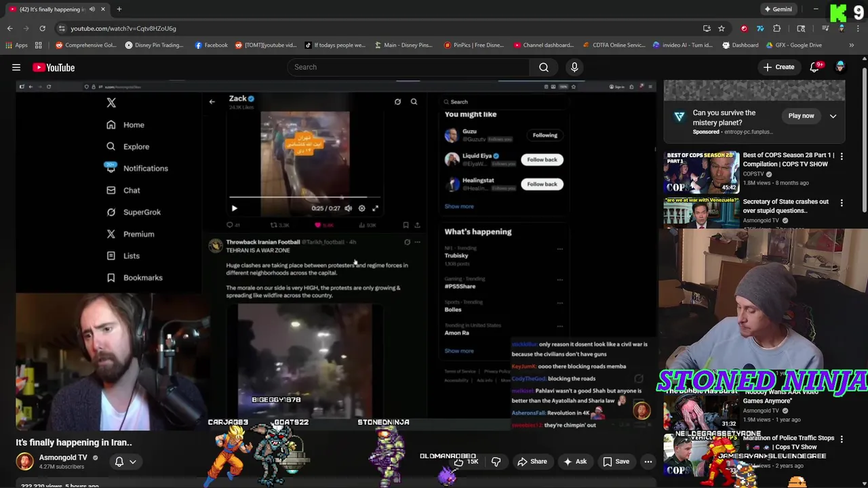The image size is (868, 488).
Task: Follow back Liquid Eiya
Action: pos(542,159)
